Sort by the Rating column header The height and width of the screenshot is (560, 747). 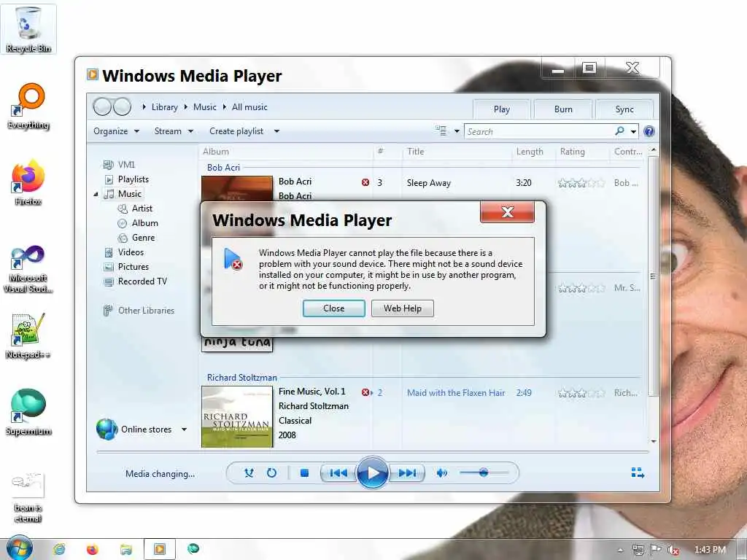tap(572, 152)
